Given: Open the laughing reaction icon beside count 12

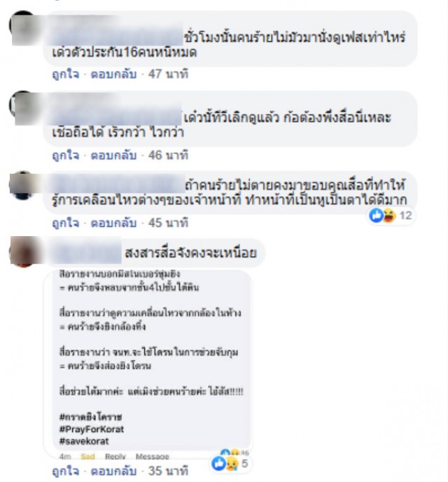Looking at the screenshot, I should pos(389,216).
